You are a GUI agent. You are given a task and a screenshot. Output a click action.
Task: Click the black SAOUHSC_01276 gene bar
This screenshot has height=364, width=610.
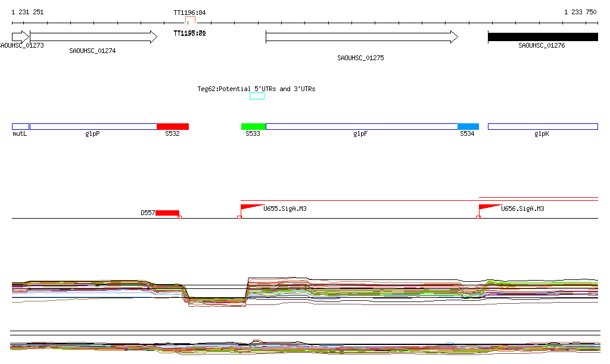click(x=543, y=37)
